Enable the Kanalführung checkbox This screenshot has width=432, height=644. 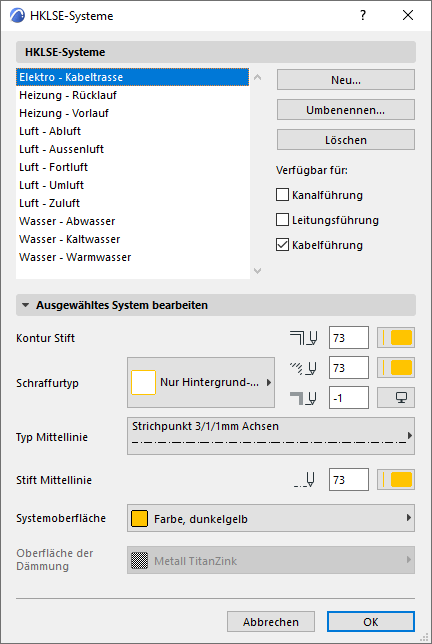pos(282,195)
